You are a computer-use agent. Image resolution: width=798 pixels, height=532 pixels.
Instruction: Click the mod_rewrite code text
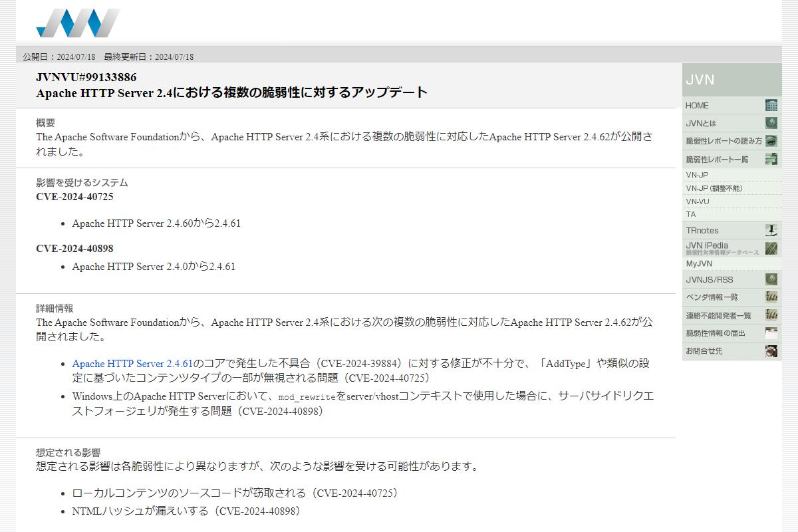[x=307, y=397]
